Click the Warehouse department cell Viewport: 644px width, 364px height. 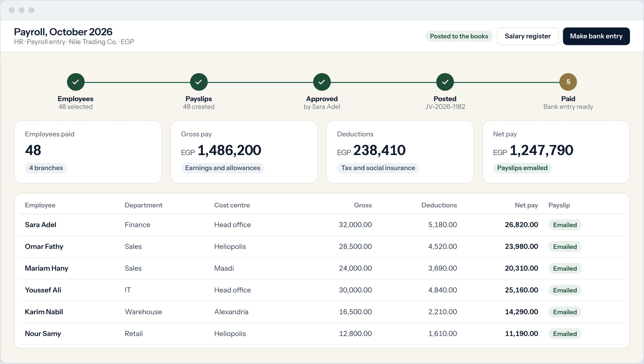point(143,312)
